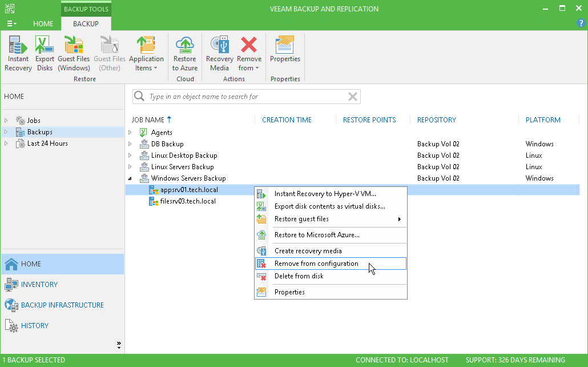This screenshot has width=588, height=367.
Task: Switch to the HOME ribbon tab
Action: (43, 23)
